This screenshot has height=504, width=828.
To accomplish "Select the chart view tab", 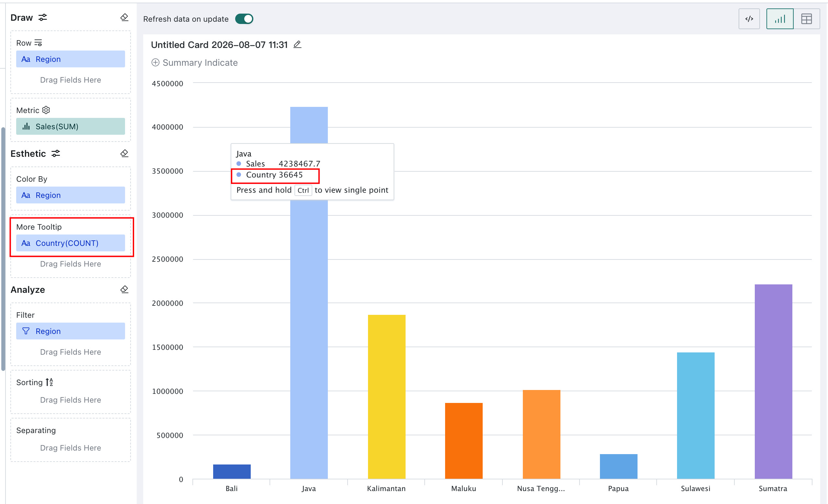I will tap(780, 19).
